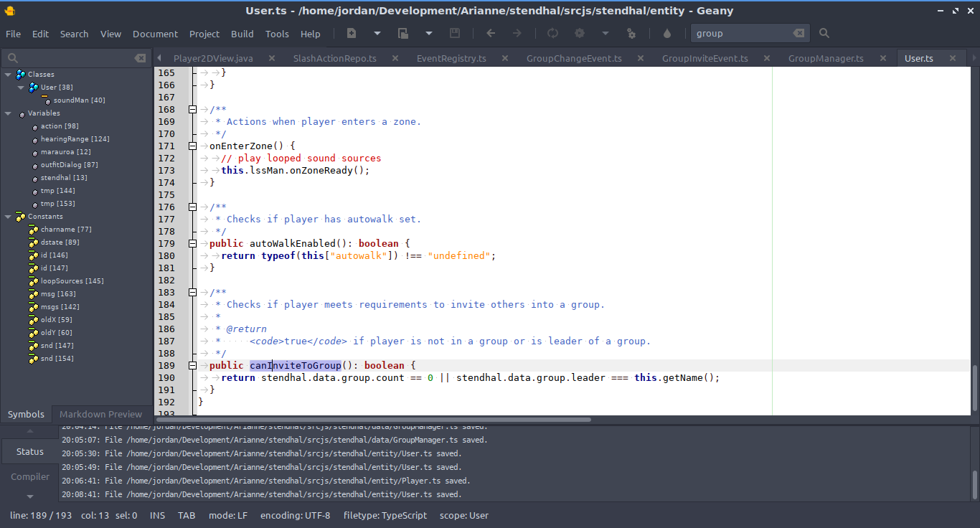Run the file with the Execute gears icon
Screen dimensions: 980x528
[x=631, y=33]
